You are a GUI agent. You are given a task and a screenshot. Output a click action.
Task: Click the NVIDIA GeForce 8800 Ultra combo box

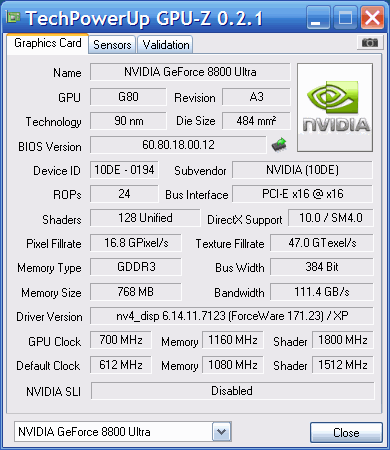pos(122,432)
